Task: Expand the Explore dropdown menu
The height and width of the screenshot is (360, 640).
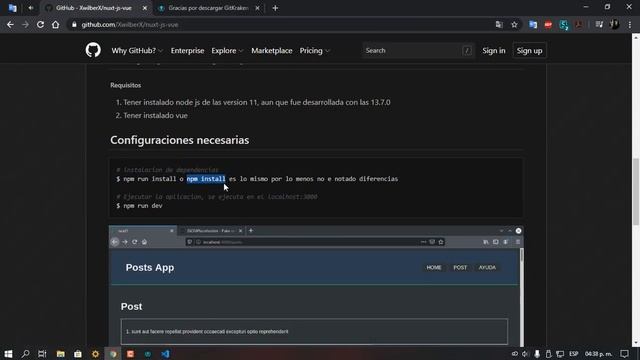Action: click(x=227, y=51)
